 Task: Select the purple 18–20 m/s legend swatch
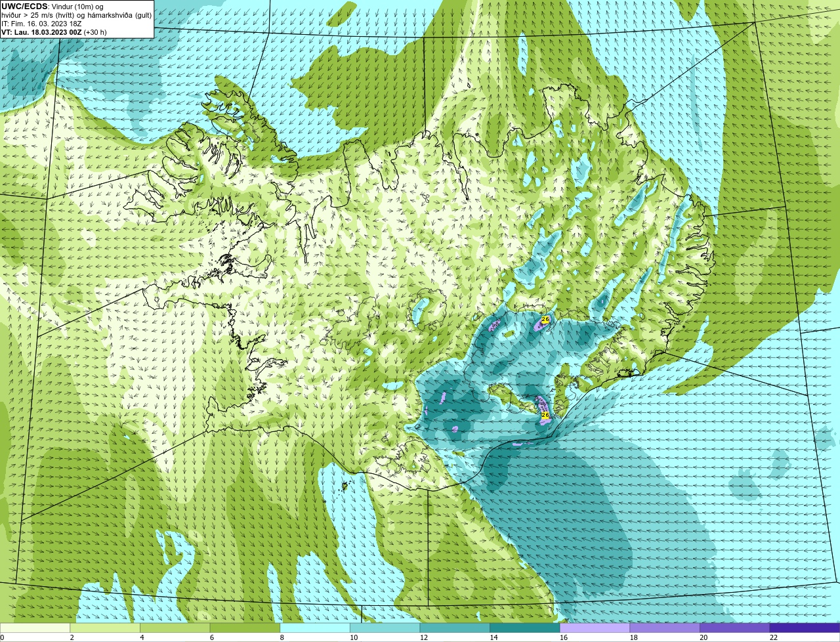tap(665, 628)
